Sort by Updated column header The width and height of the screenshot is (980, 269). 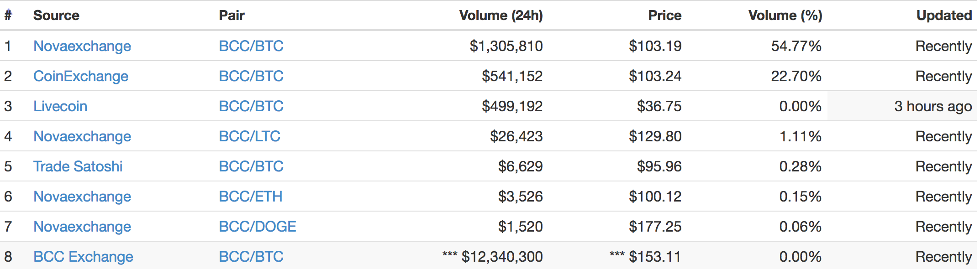944,16
